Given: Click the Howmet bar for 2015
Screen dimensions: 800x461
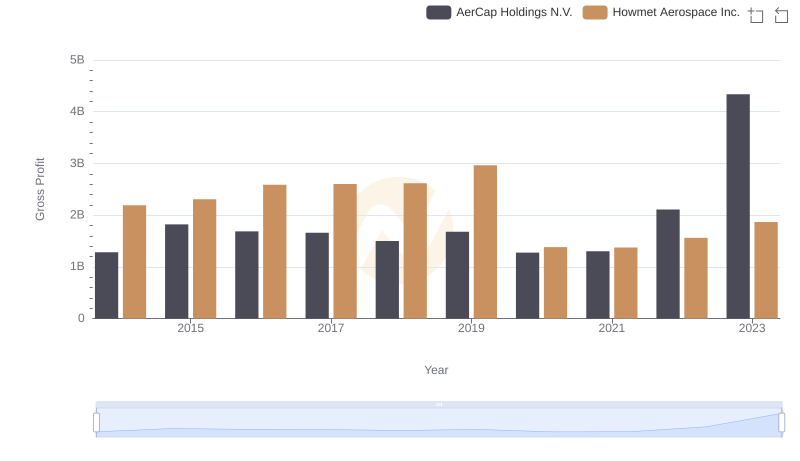Looking at the screenshot, I should 205,259.
